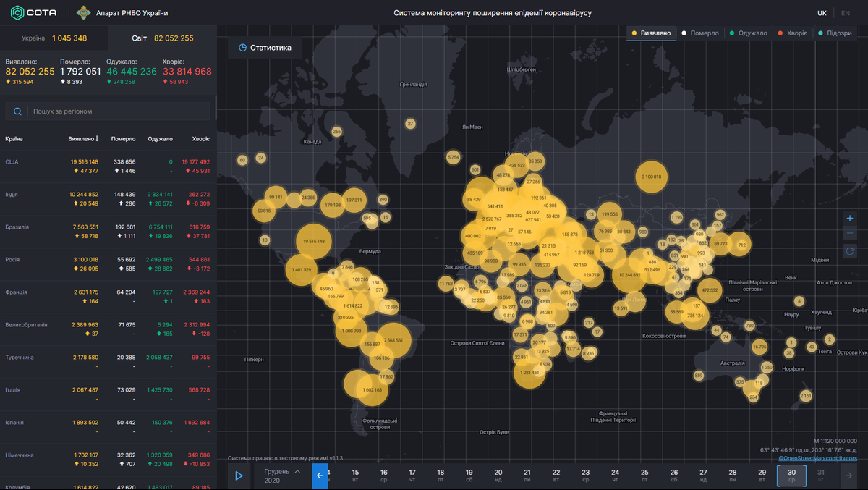Screen dimensions: 868x490
Task: Click the search magnifier icon
Action: (17, 111)
